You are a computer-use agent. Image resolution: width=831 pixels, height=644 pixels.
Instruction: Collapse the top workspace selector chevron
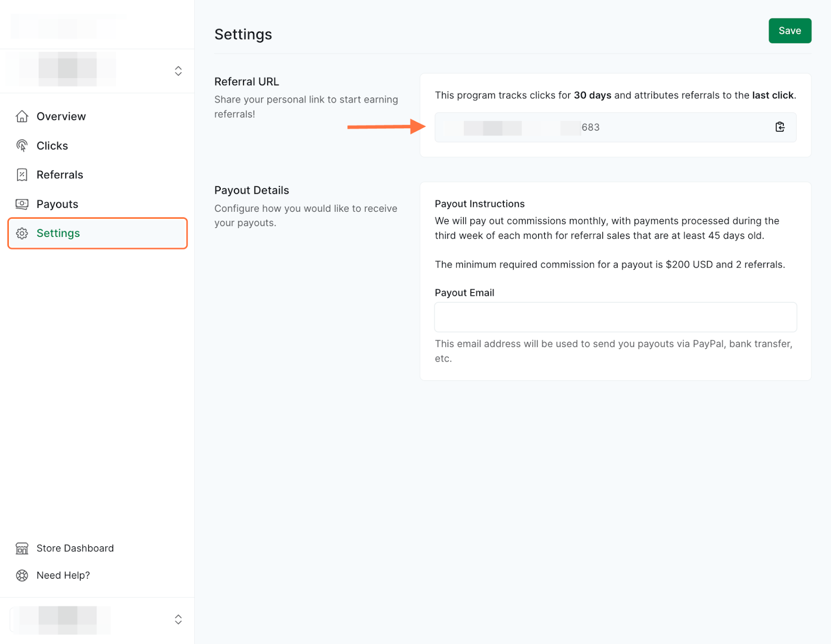pos(178,71)
